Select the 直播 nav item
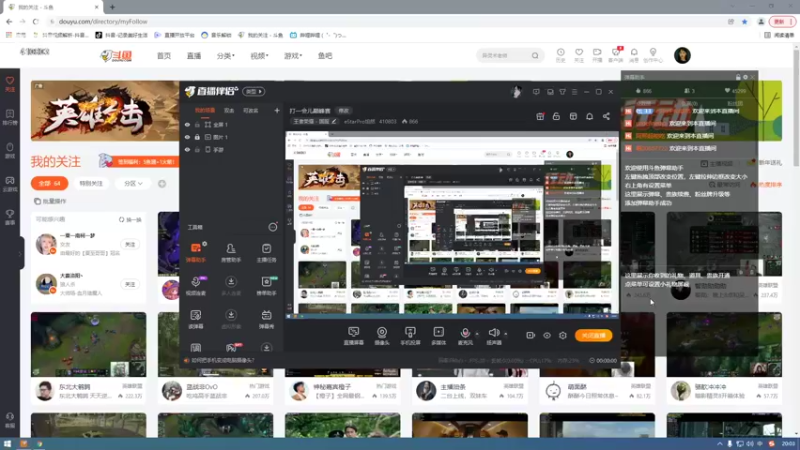The height and width of the screenshot is (450, 800). tap(194, 56)
